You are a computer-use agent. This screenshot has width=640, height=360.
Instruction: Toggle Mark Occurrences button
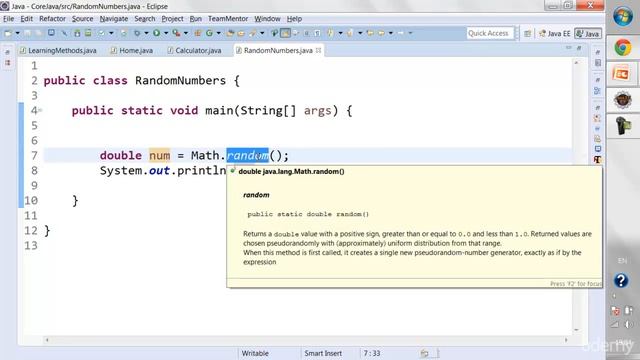pos(285,33)
